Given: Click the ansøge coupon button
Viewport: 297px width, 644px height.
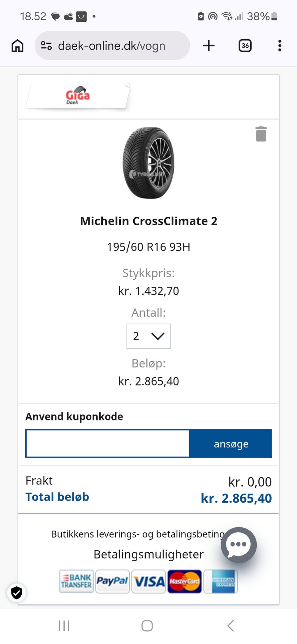Looking at the screenshot, I should (x=231, y=444).
